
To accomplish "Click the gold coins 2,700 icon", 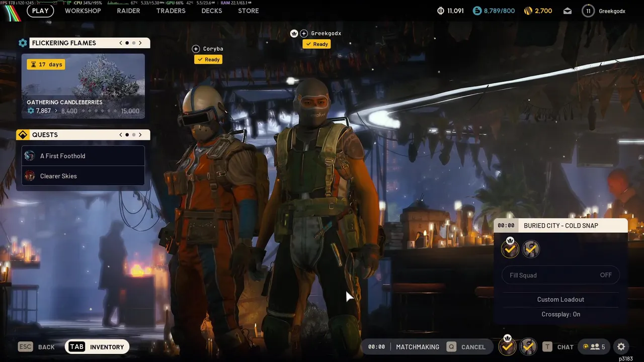I will tap(528, 11).
